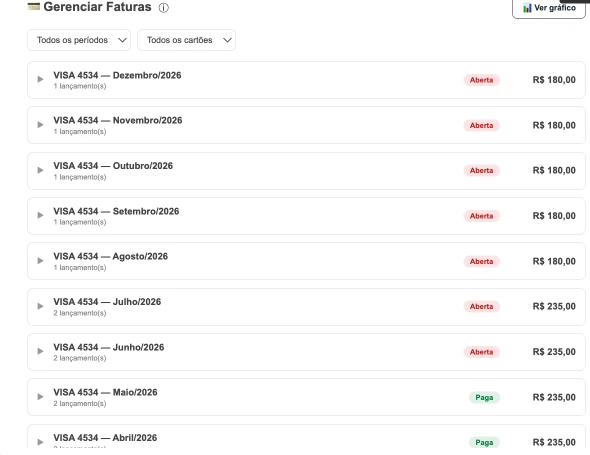Expand the Julho/2026 invoice arrow
The image size is (590, 455).
[40, 306]
